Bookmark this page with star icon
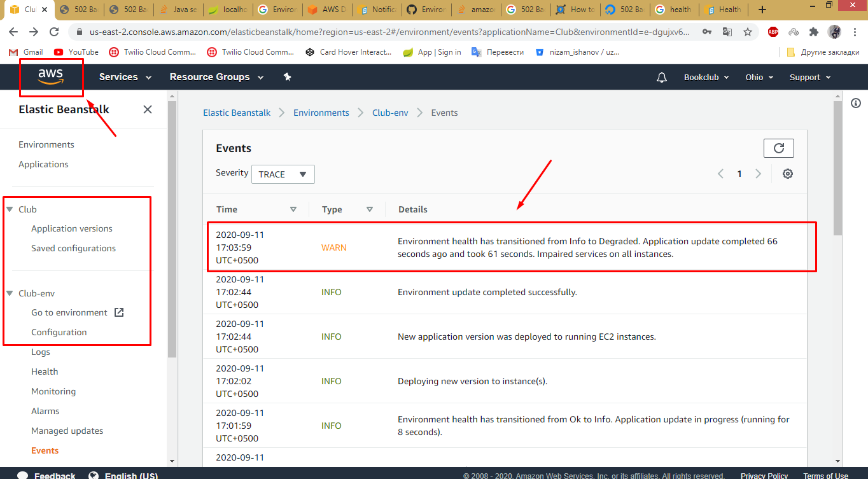Screen dimensions: 868x479 pyautogui.click(x=748, y=32)
